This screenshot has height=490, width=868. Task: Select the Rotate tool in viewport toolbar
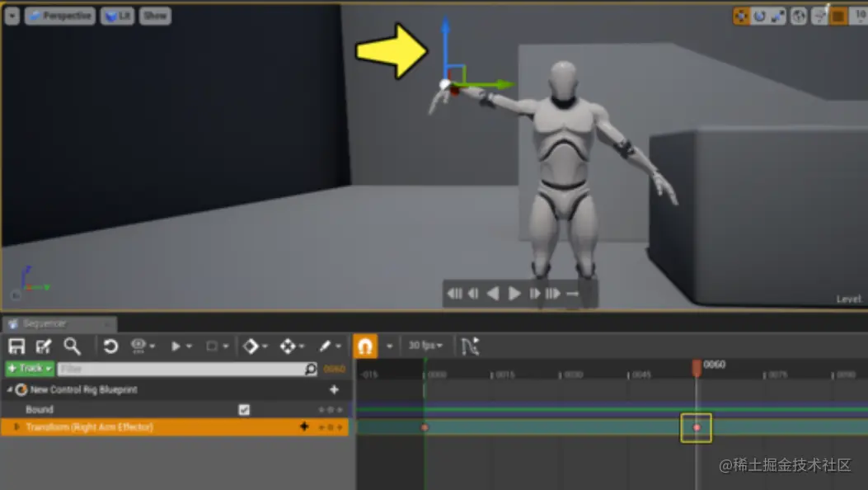[760, 16]
